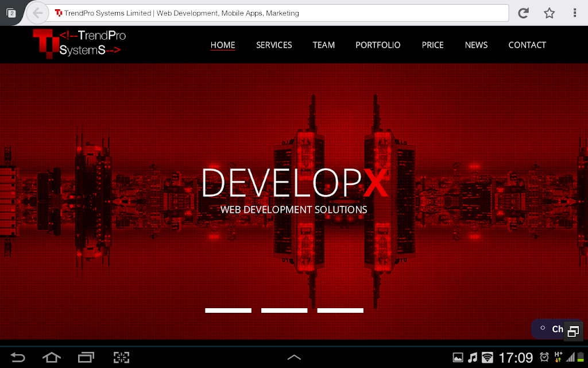The width and height of the screenshot is (588, 368).
Task: Open the CONTACT navigation item
Action: point(527,45)
